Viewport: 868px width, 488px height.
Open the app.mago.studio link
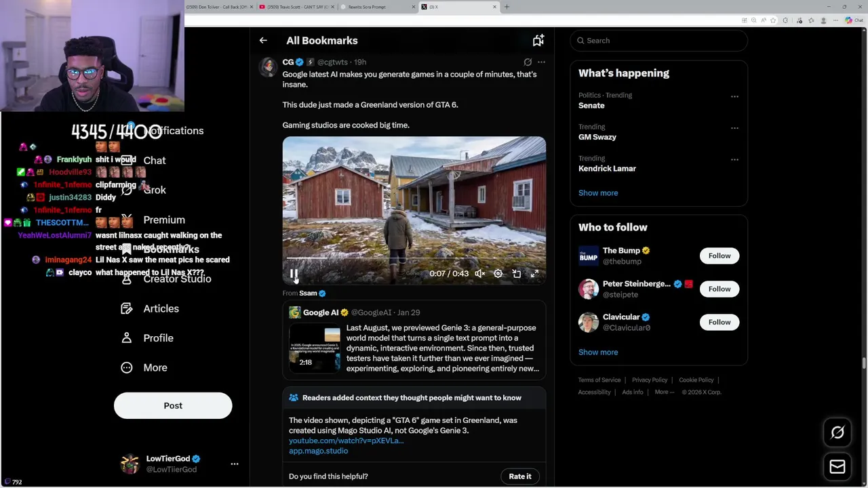(x=318, y=451)
